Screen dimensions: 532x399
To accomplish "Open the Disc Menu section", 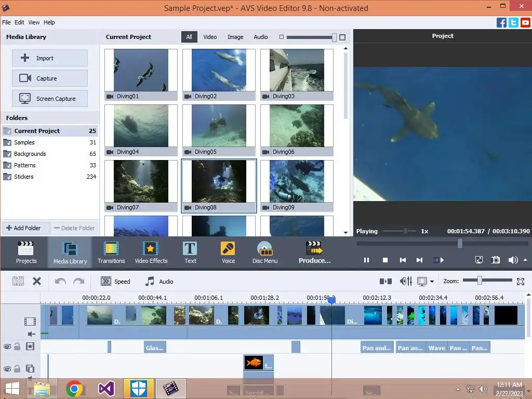I will click(264, 252).
